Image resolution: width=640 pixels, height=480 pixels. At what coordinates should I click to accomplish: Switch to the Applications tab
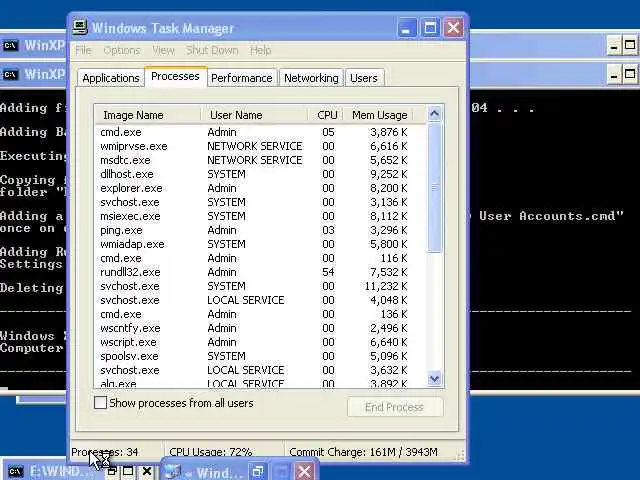click(111, 78)
